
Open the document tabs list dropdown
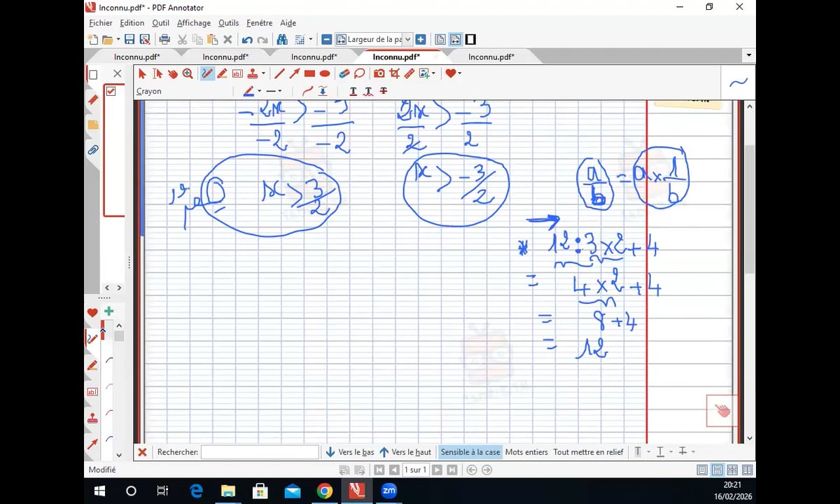(749, 55)
